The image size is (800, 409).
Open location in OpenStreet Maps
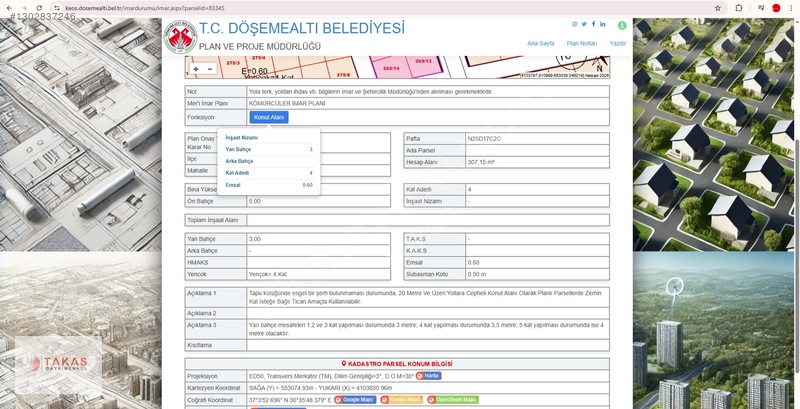tap(453, 400)
